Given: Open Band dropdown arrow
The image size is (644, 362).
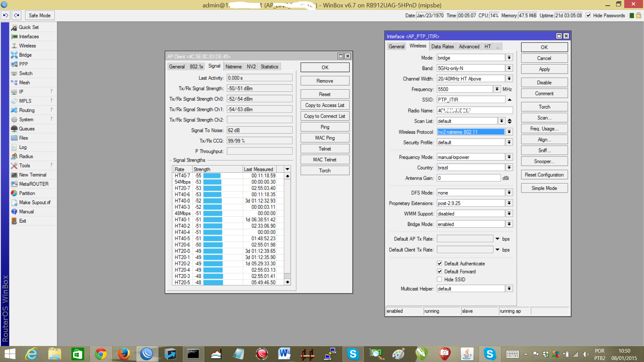Looking at the screenshot, I should tap(509, 68).
